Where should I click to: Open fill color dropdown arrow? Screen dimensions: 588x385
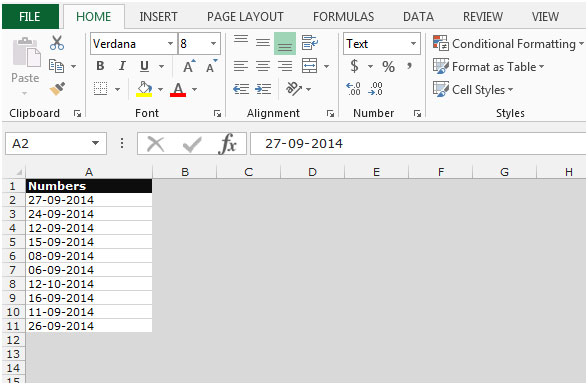click(x=160, y=89)
